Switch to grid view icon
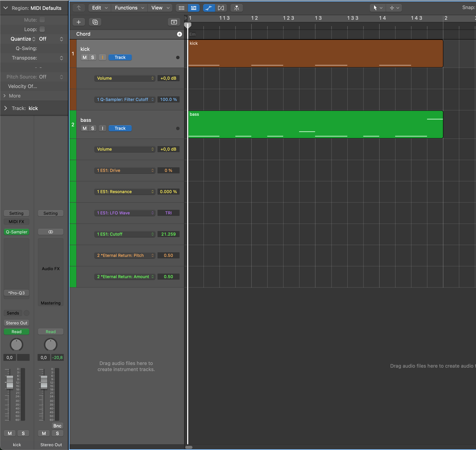Image resolution: width=476 pixels, height=450 pixels. pyautogui.click(x=182, y=8)
